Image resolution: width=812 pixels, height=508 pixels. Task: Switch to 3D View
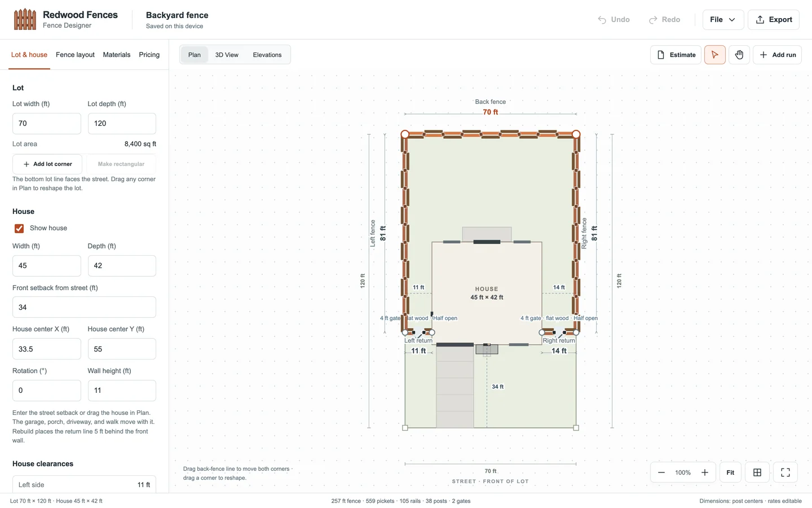click(x=227, y=55)
